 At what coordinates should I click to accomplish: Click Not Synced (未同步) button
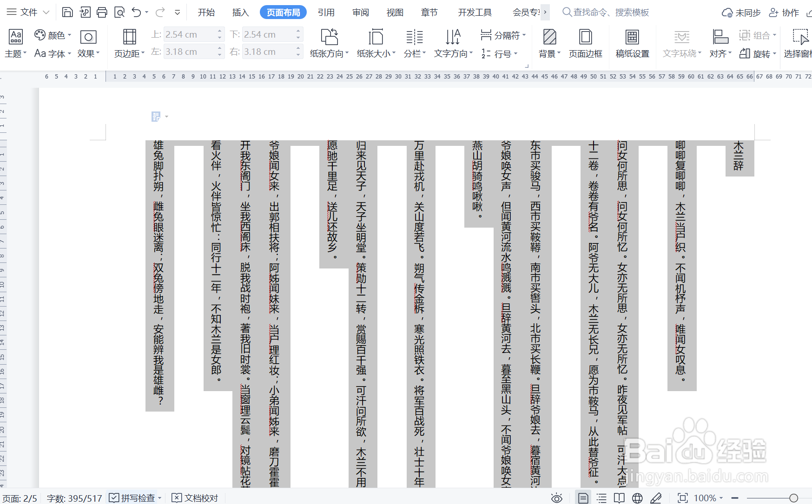(741, 13)
